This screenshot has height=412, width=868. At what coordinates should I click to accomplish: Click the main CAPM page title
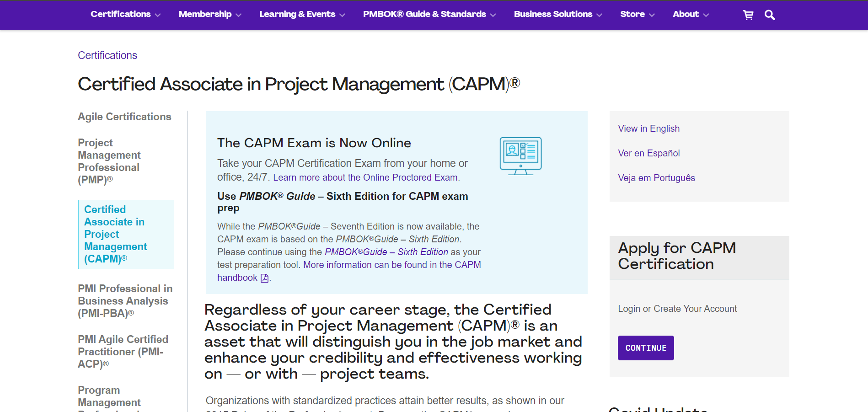click(299, 84)
